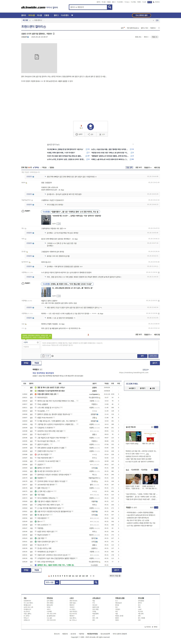The image size is (181, 644).
Task: Jump to last page arrow
Action: (94, 576)
